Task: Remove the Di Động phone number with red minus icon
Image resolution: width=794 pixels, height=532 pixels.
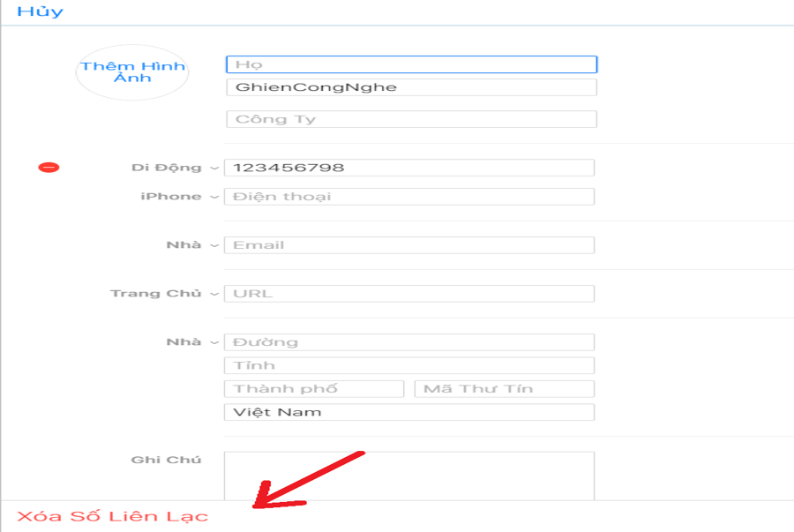Action: [x=49, y=168]
